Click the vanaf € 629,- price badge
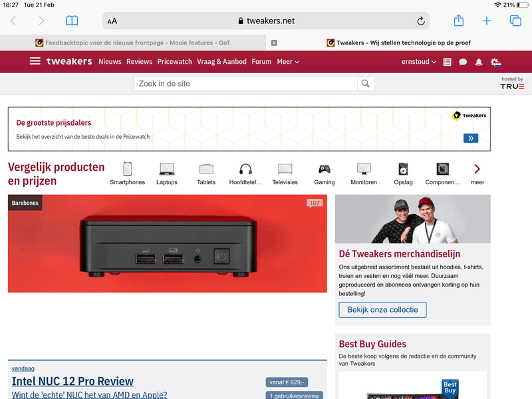 coord(287,382)
